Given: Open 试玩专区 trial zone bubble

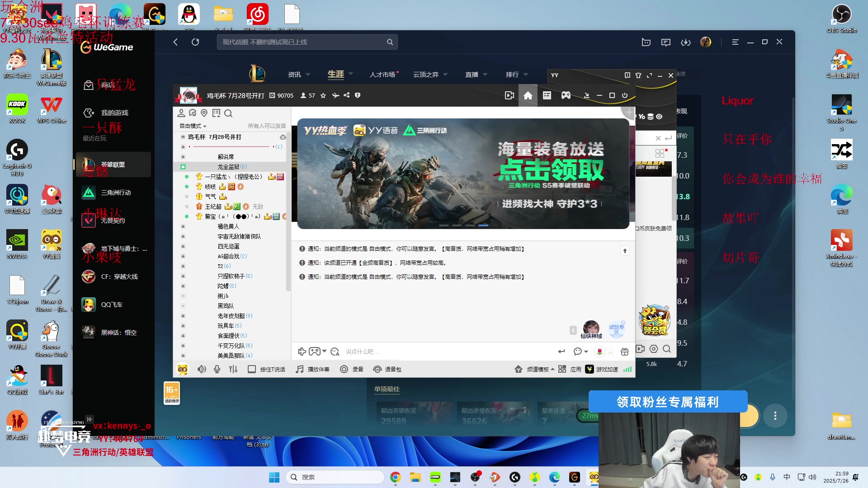Looking at the screenshot, I should pos(617,329).
